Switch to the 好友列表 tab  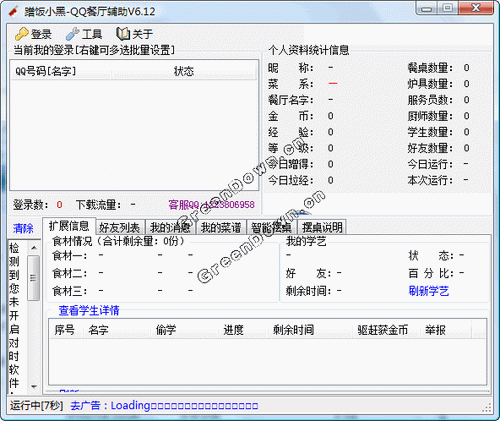click(x=119, y=228)
